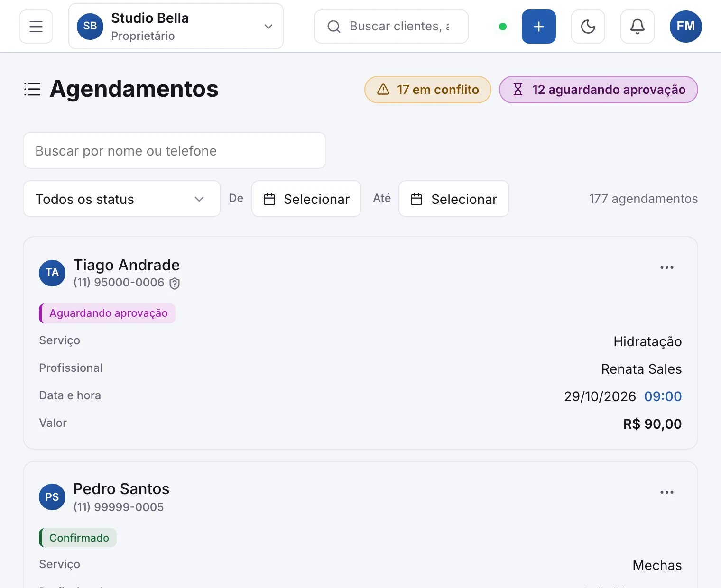
Task: Click professional name Renata Sales
Action: 641,369
